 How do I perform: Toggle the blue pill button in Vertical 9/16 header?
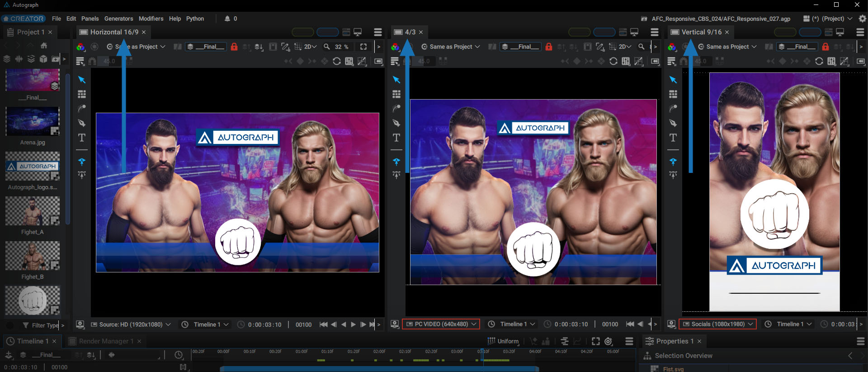[810, 32]
